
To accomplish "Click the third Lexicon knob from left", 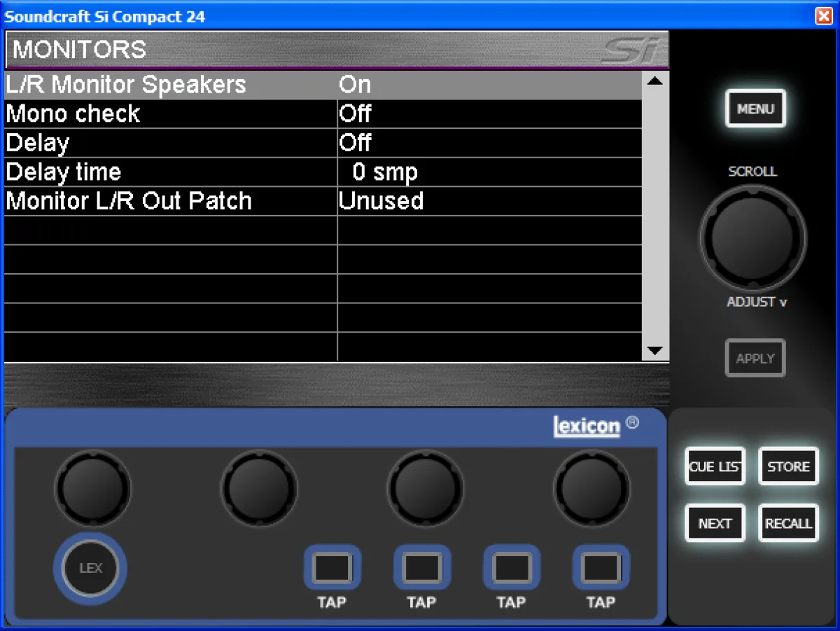I will [x=426, y=487].
